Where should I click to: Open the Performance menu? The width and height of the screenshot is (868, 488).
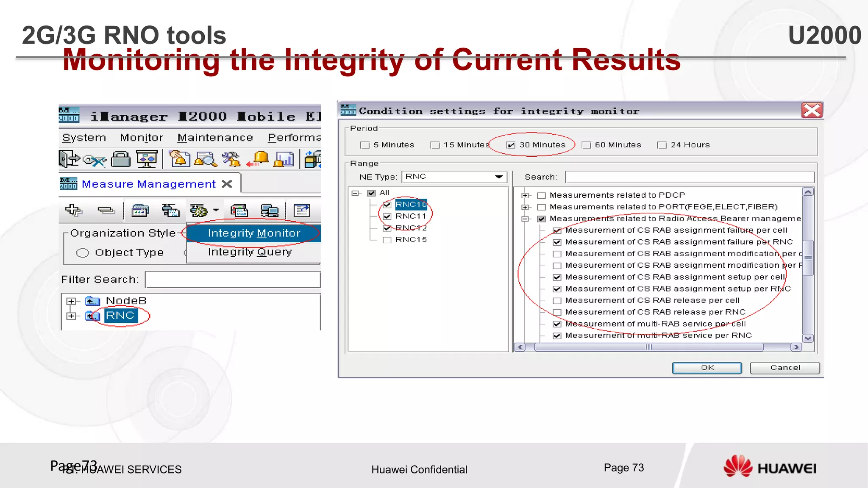coord(294,138)
